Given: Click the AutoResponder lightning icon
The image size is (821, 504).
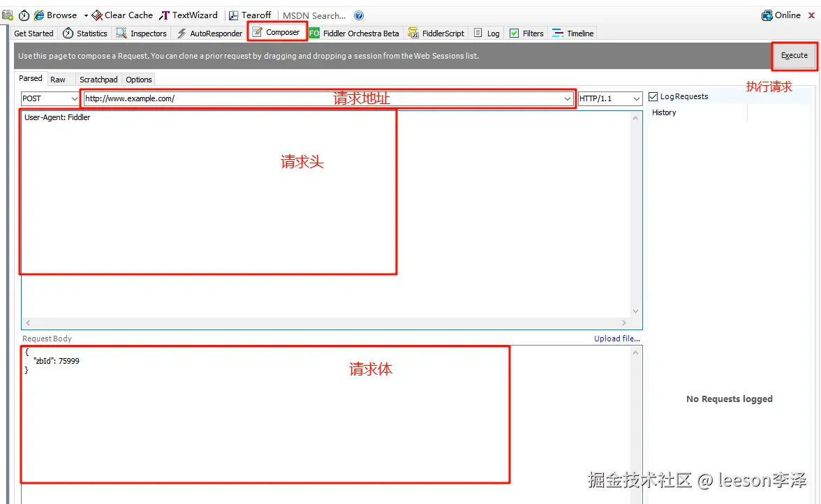Looking at the screenshot, I should click(x=182, y=33).
